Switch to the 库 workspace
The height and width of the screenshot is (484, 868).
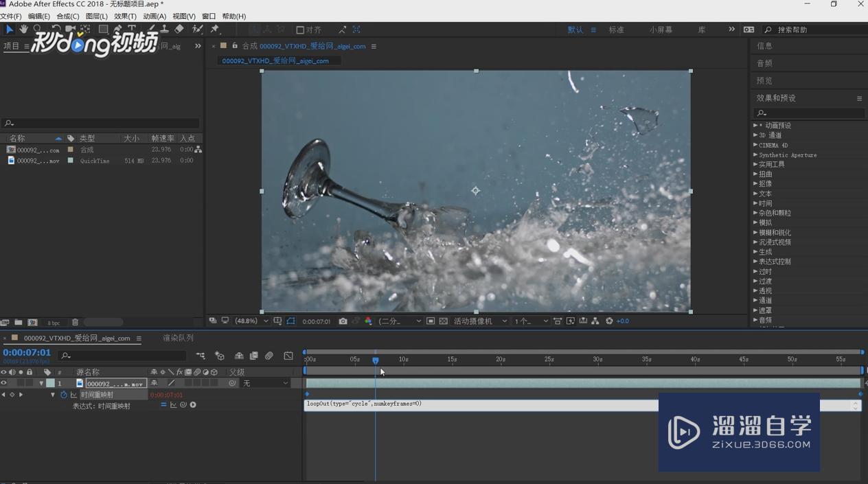[702, 30]
